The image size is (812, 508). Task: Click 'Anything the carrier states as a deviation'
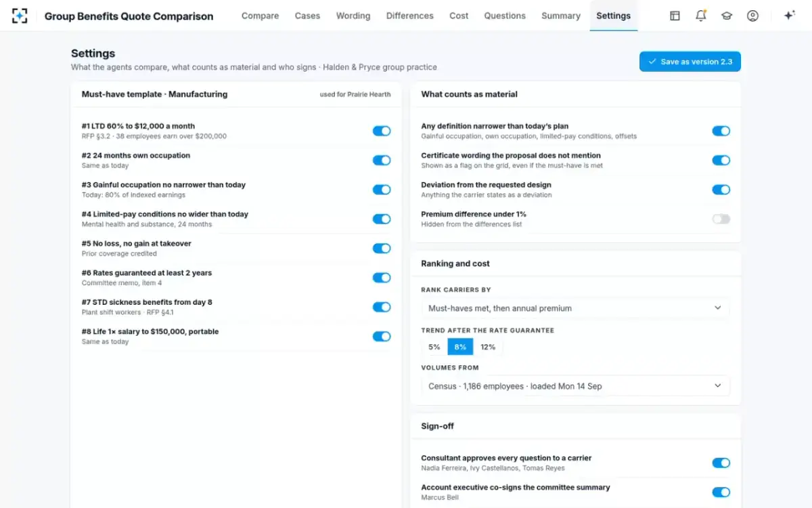(487, 195)
